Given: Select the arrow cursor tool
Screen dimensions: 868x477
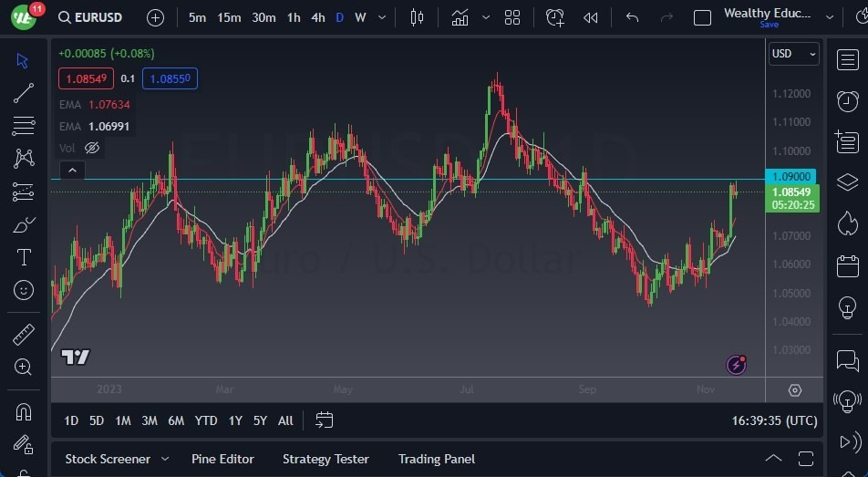Looking at the screenshot, I should click(x=23, y=60).
